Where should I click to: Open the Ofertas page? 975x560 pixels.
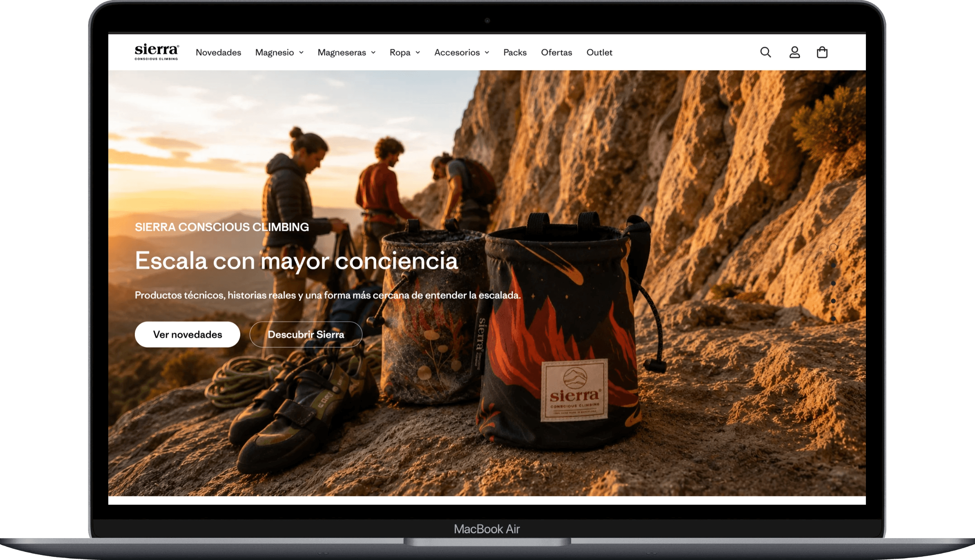coord(556,52)
